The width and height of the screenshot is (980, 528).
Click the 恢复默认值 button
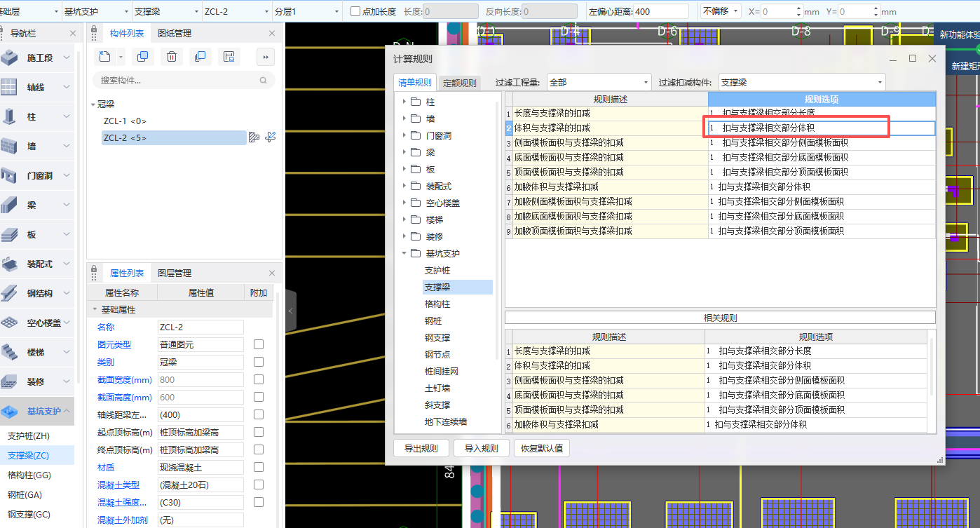pyautogui.click(x=541, y=449)
